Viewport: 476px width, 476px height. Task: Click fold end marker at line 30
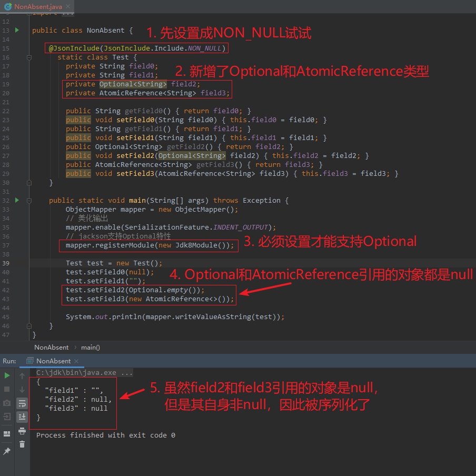(x=29, y=183)
